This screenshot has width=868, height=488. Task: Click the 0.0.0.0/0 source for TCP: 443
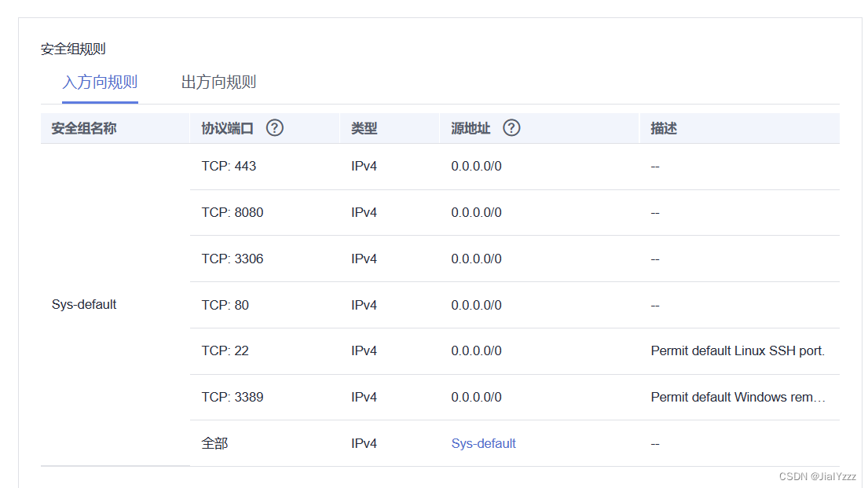pyautogui.click(x=476, y=166)
